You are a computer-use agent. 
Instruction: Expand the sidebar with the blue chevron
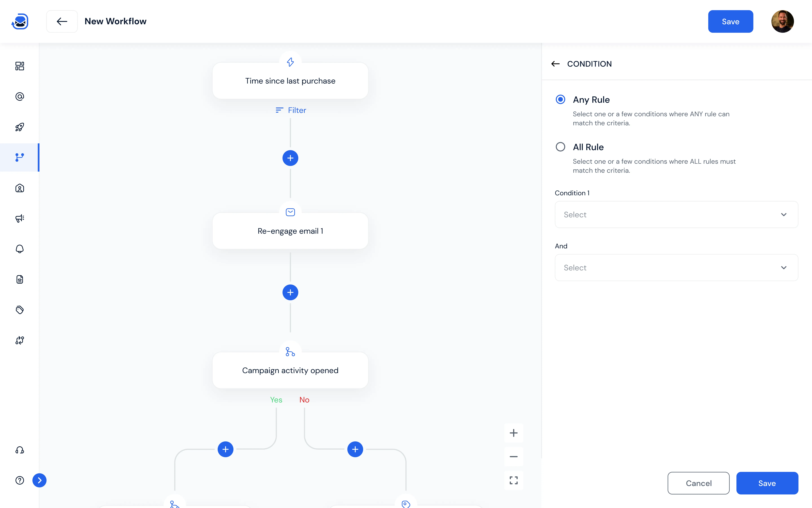40,480
